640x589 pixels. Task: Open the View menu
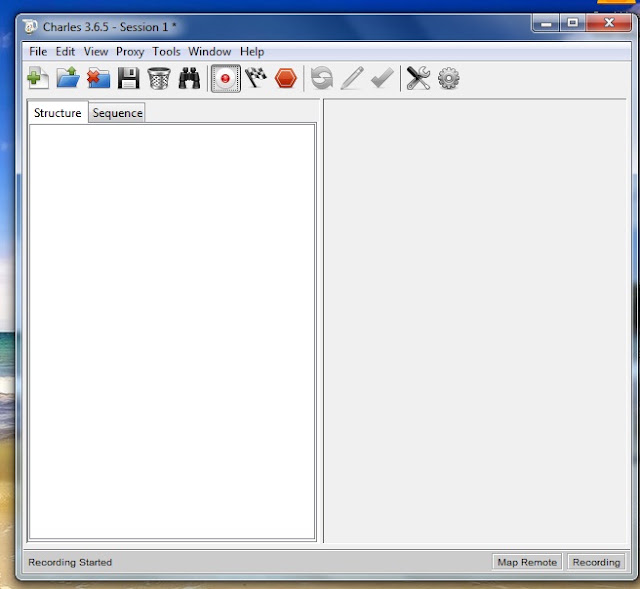[96, 52]
